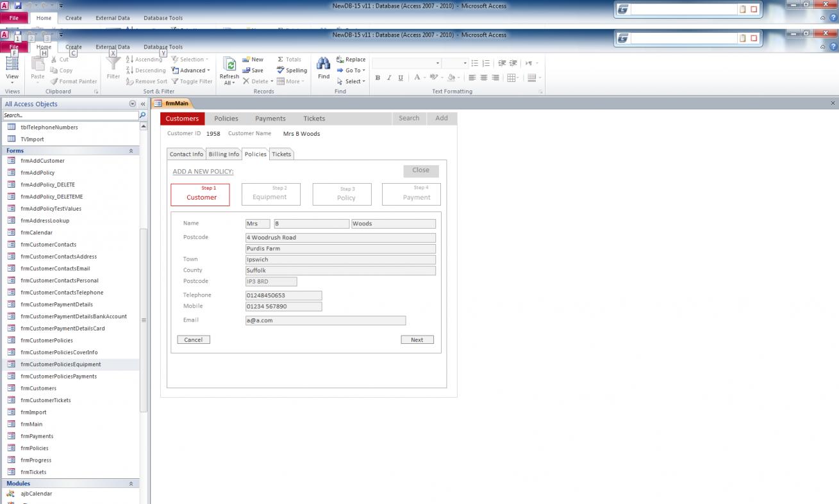This screenshot has height=504, width=839.
Task: Click the Next button on the form
Action: tap(417, 340)
